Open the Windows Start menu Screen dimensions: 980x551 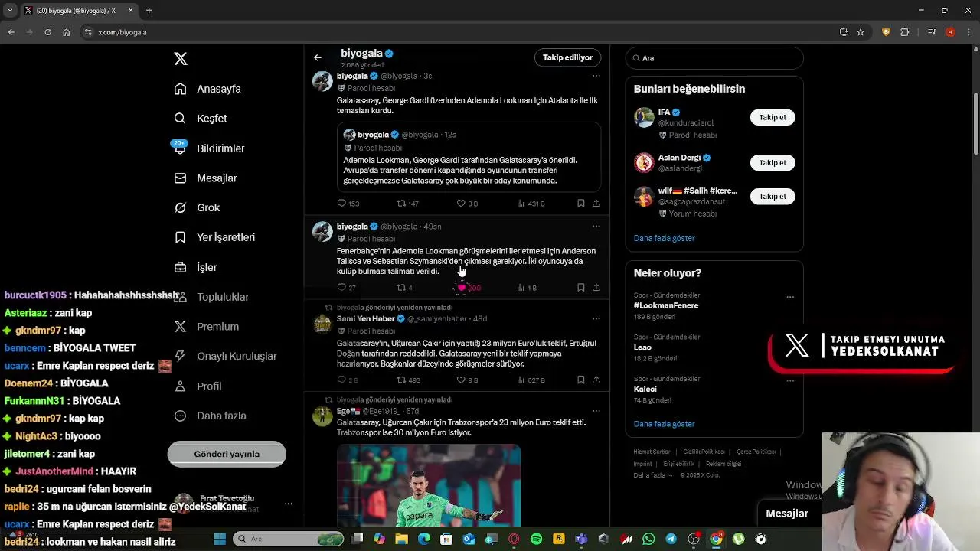(220, 540)
